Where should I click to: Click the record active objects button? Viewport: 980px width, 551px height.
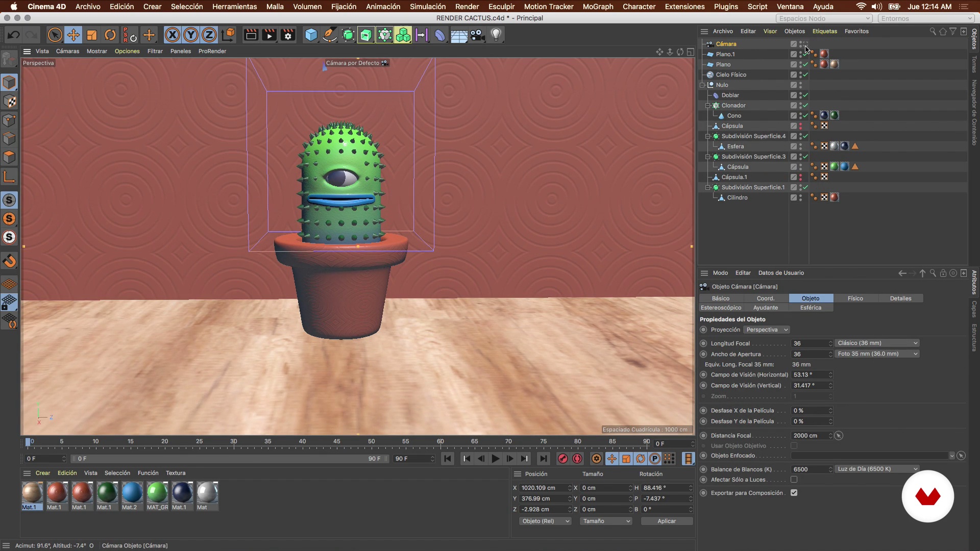coord(562,459)
